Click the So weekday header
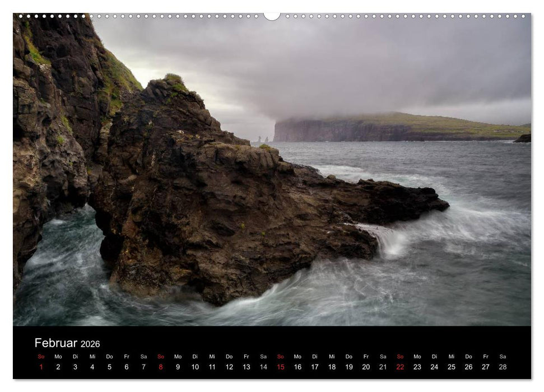The height and width of the screenshot is (392, 544). click(41, 356)
